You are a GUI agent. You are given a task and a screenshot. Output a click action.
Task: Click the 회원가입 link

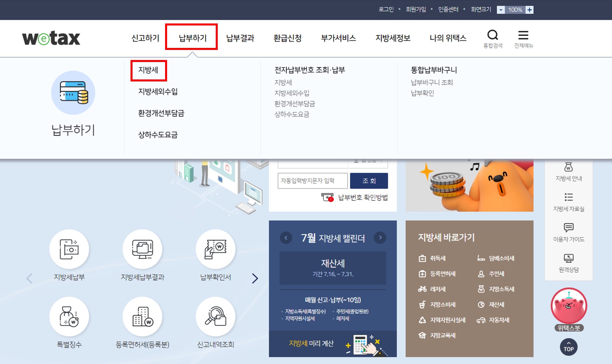[416, 9]
